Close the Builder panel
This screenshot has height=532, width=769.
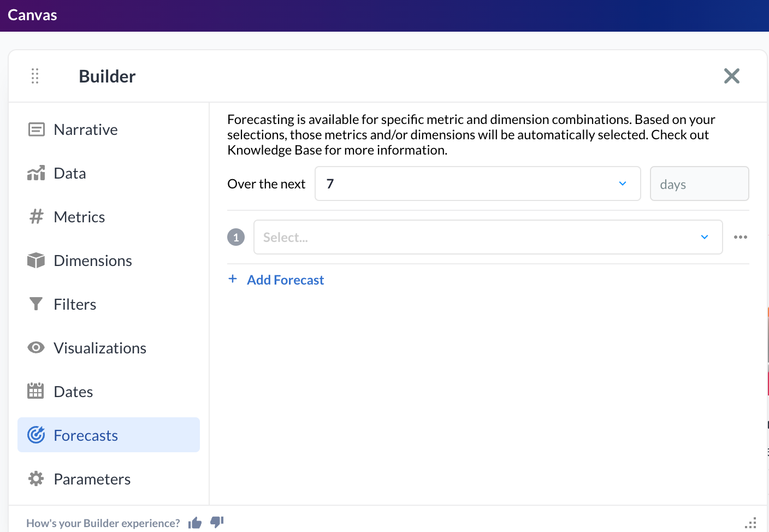coord(731,76)
